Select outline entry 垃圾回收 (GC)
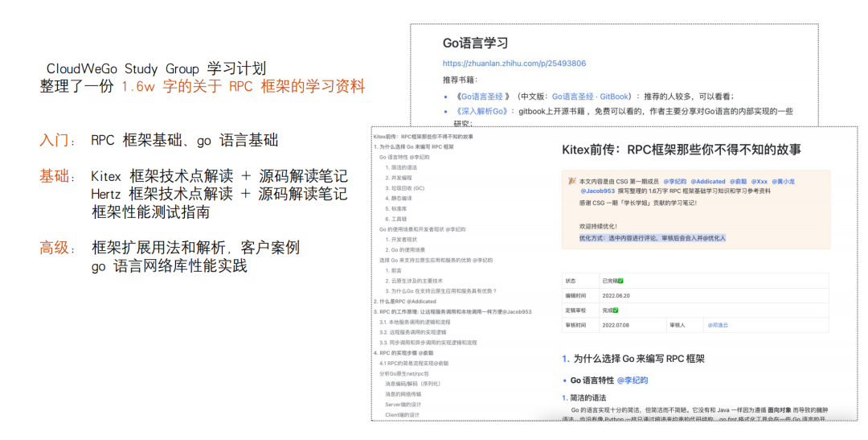This screenshot has height=440, width=868. coord(403,187)
